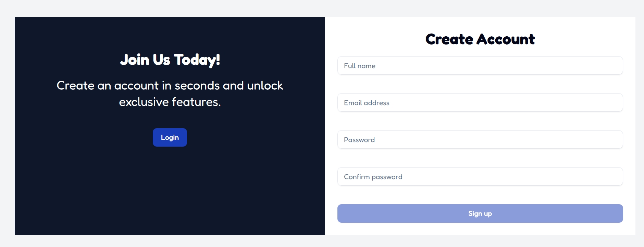Viewport: 644px width, 247px height.
Task: Click the gap between Email and Password fields
Action: [x=480, y=121]
